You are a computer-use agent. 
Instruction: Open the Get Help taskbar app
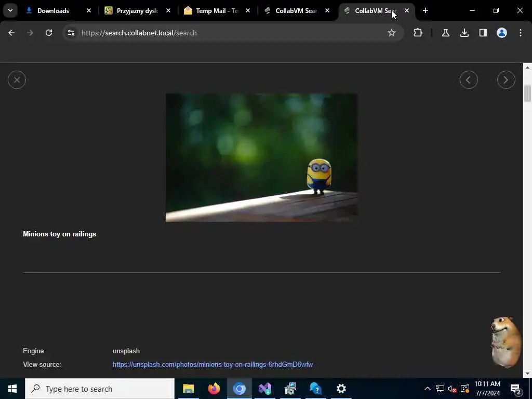click(x=315, y=389)
